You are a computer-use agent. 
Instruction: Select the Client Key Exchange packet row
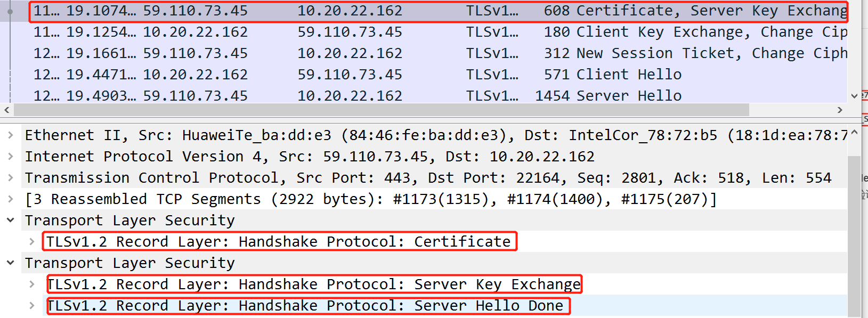point(373,31)
